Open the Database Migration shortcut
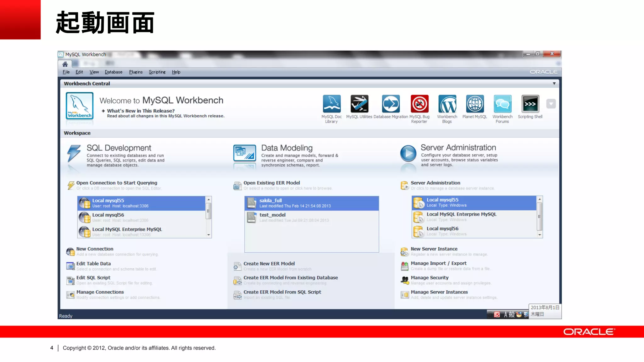The height and width of the screenshot is (362, 644). (391, 104)
